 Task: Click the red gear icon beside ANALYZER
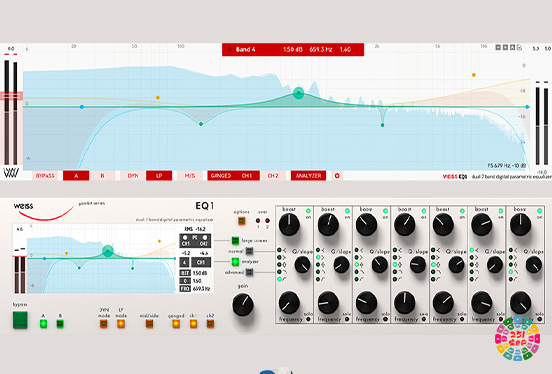[x=337, y=175]
